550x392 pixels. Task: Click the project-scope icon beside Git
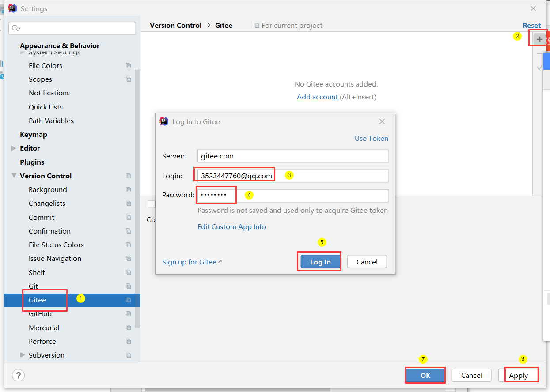pyautogui.click(x=128, y=286)
